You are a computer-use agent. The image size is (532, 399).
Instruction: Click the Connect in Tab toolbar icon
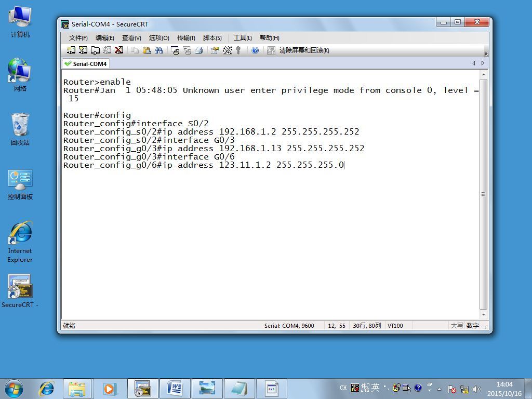[x=95, y=50]
